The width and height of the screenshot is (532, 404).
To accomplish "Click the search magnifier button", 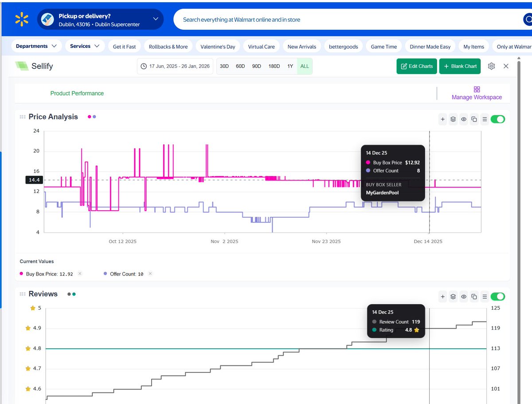I will coord(528,20).
